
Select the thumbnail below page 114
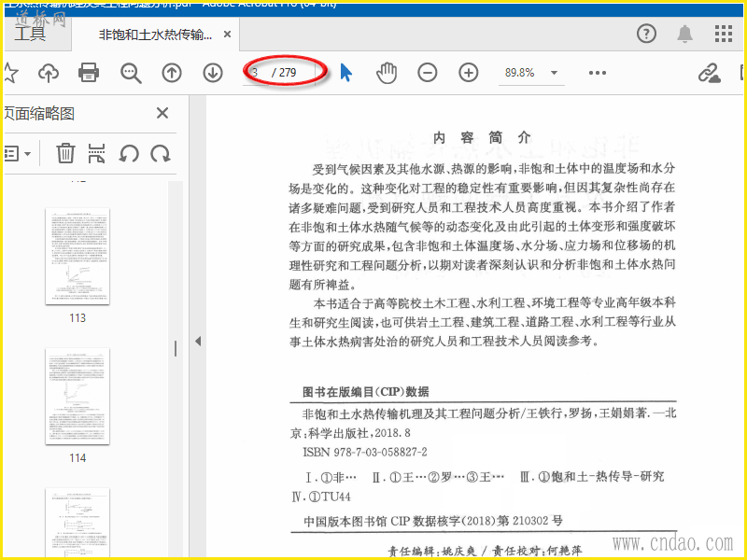tap(78, 524)
